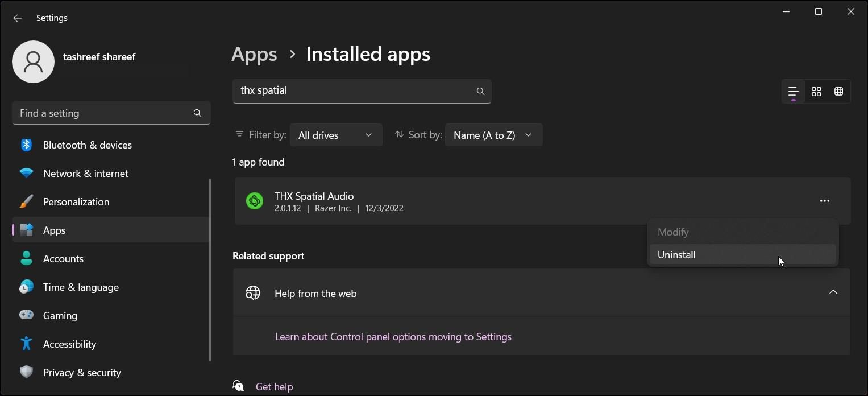868x396 pixels.
Task: Click the thx spatial apps search field
Action: coord(362,91)
